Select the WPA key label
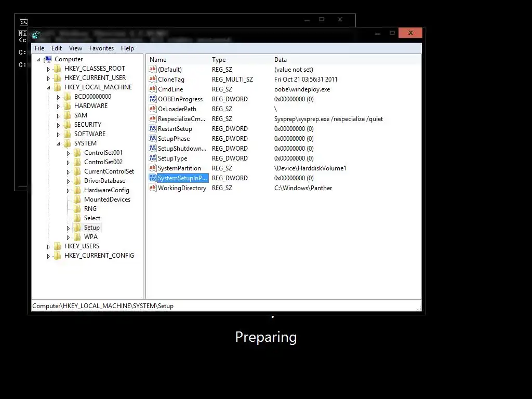 [x=90, y=237]
